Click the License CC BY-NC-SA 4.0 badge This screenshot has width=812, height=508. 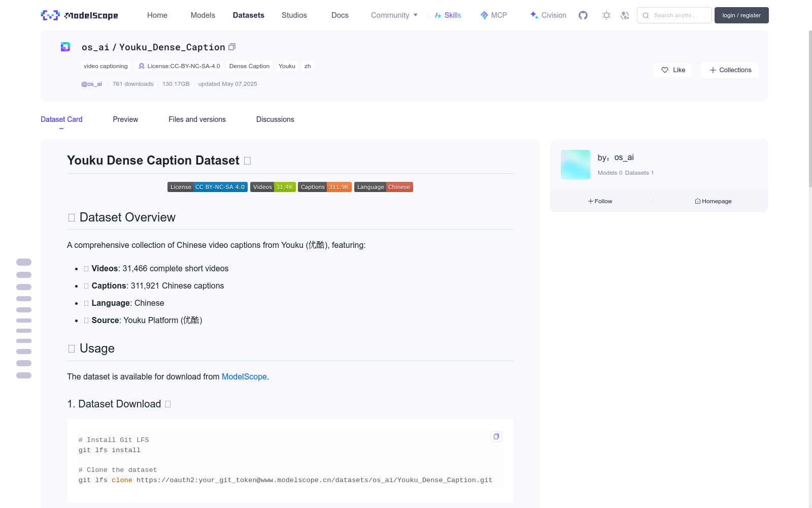208,187
